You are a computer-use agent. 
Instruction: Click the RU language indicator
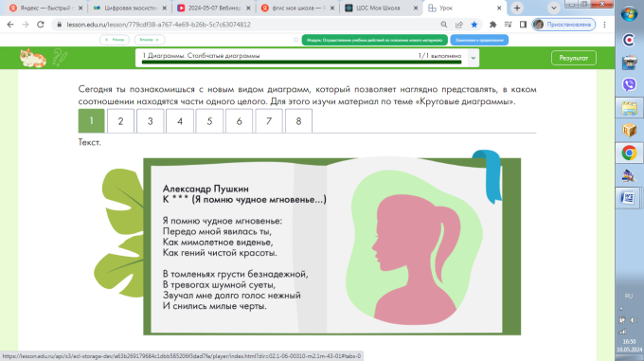point(629,297)
